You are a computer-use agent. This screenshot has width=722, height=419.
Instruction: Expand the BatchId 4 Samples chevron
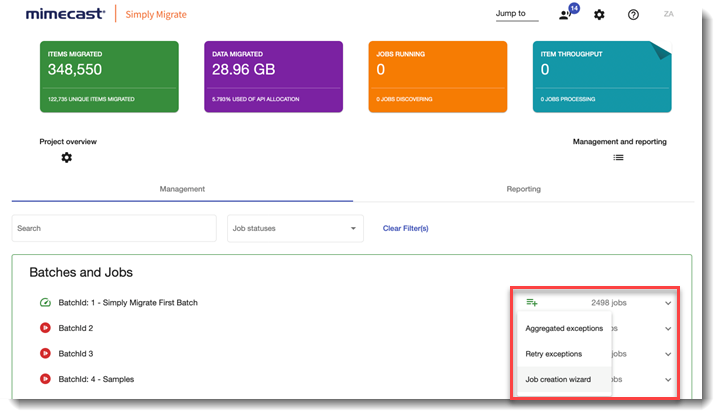(668, 379)
